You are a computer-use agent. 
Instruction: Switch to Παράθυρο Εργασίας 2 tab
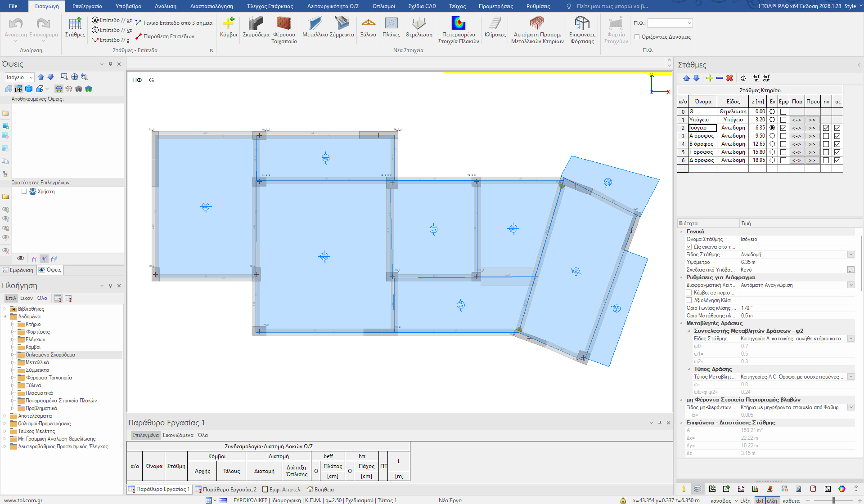226,489
